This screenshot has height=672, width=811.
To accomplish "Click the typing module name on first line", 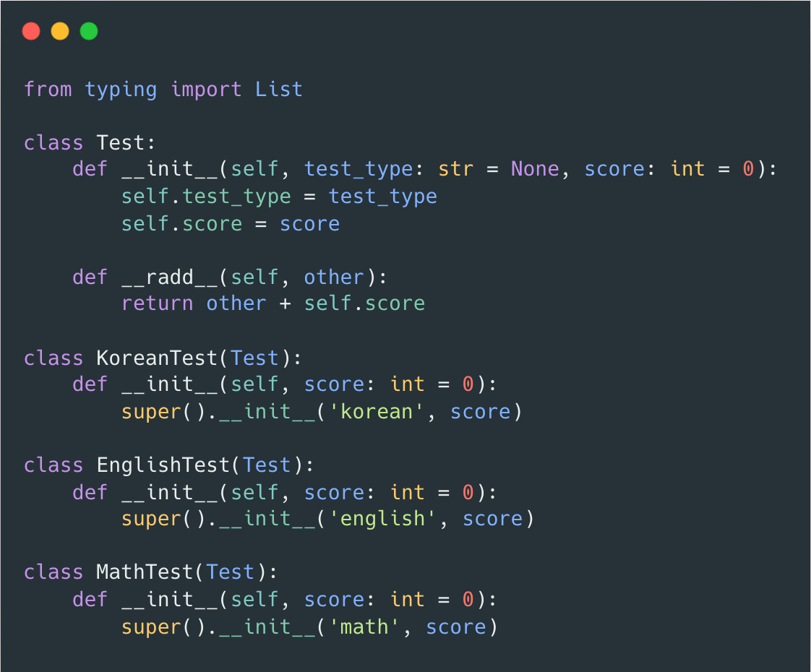I will [x=121, y=89].
